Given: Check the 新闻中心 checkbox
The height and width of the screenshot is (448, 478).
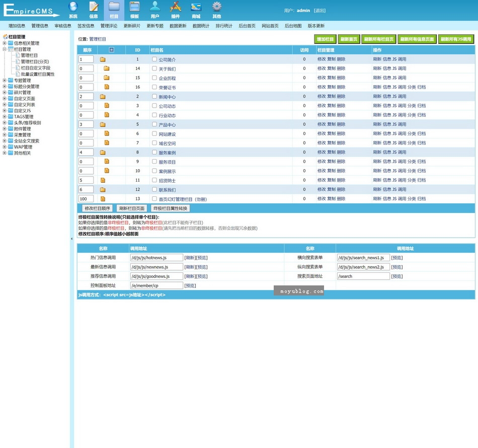Looking at the screenshot, I should pos(154,96).
